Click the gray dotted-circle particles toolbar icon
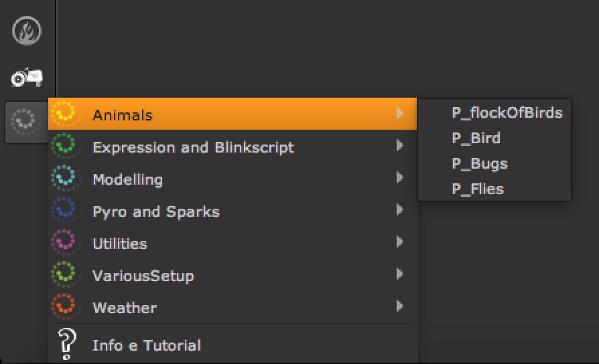599x364 pixels. [25, 121]
